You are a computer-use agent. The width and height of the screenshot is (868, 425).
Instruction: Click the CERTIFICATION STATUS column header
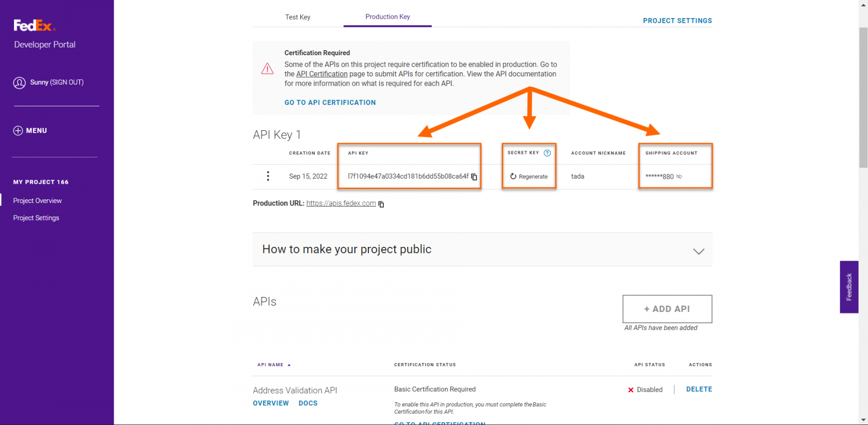point(425,365)
